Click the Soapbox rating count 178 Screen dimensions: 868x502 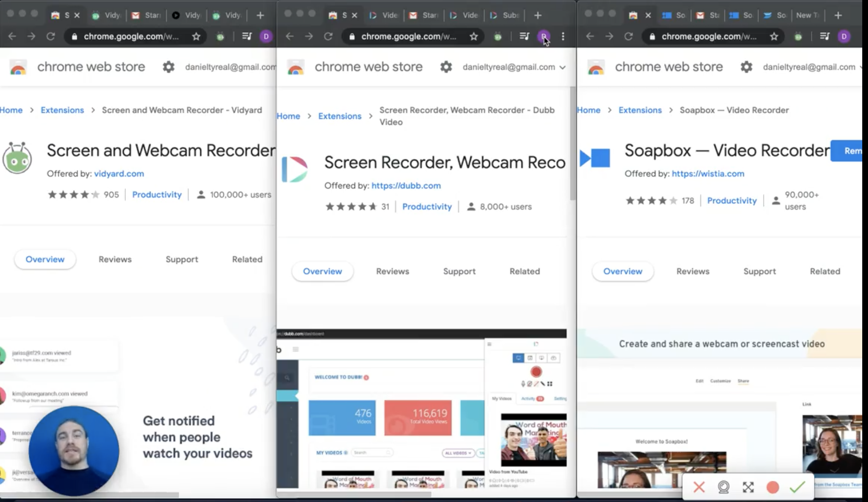pos(687,201)
